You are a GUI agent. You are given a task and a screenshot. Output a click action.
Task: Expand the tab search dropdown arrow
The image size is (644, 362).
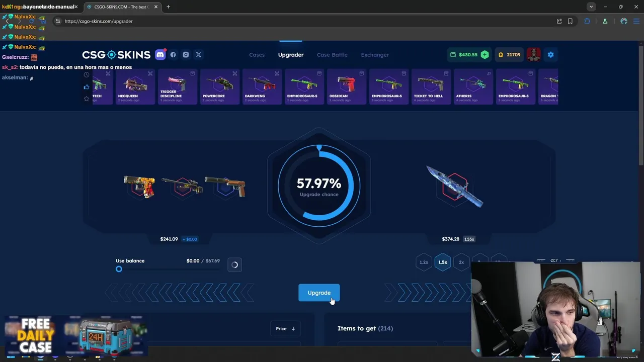tap(591, 7)
